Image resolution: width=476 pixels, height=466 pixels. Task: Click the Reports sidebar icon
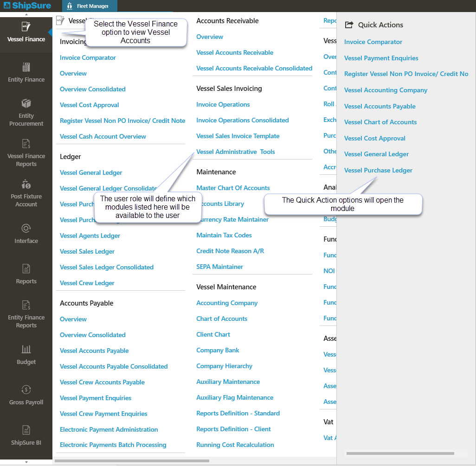pyautogui.click(x=26, y=269)
